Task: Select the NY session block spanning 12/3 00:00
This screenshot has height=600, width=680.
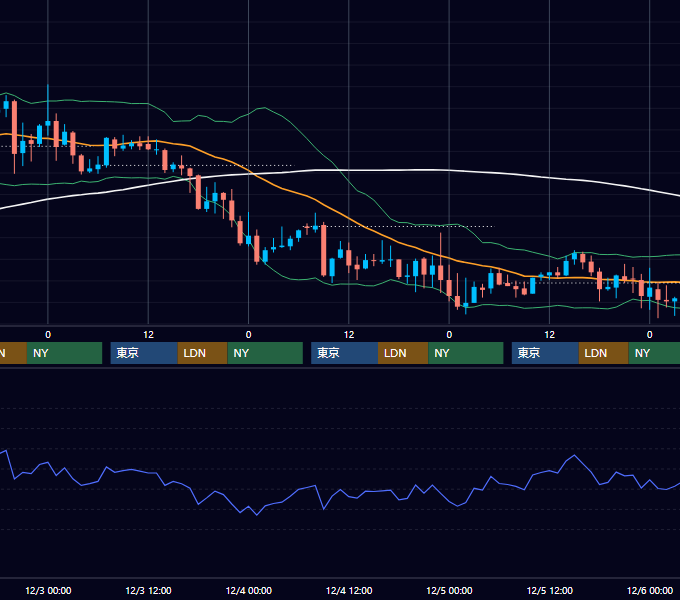Action: (x=64, y=353)
